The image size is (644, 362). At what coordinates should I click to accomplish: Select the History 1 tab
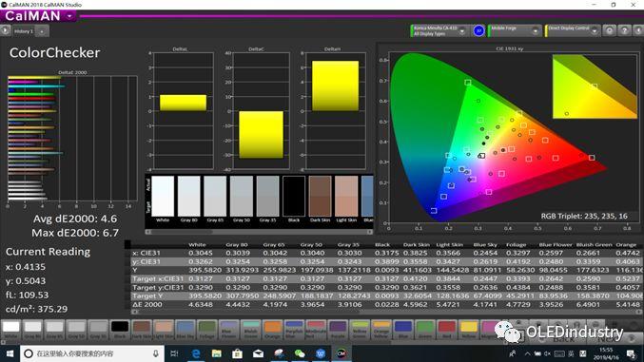(x=24, y=31)
